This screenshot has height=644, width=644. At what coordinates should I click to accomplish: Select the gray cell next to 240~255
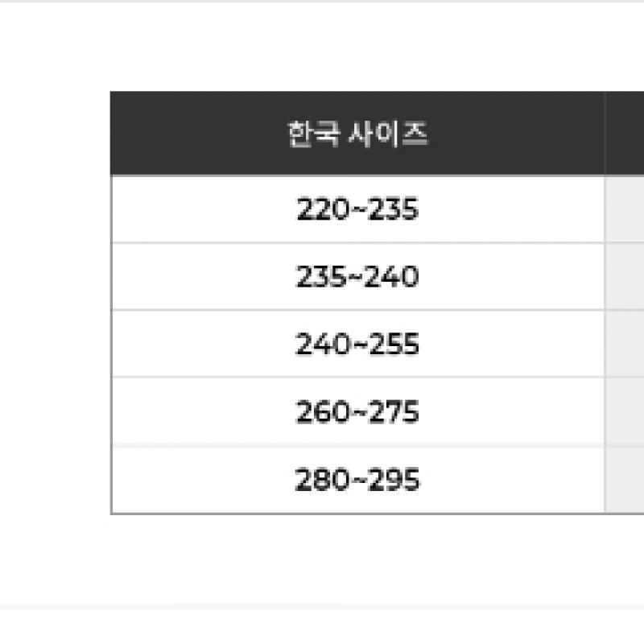click(x=625, y=345)
